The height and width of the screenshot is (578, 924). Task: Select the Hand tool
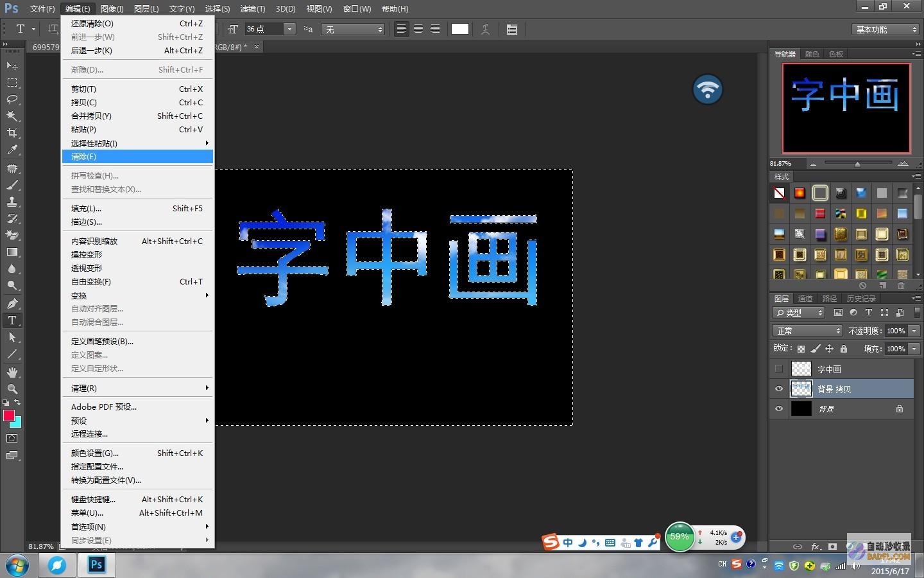(x=12, y=372)
